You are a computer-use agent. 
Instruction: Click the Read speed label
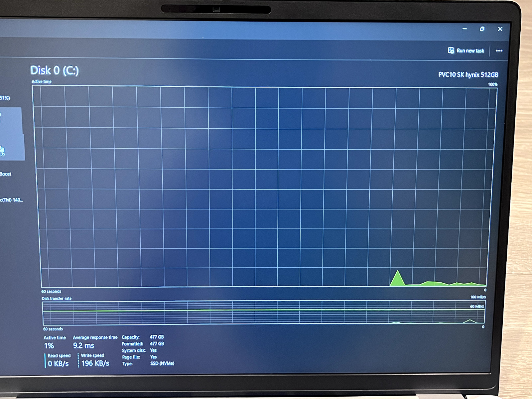pos(59,355)
